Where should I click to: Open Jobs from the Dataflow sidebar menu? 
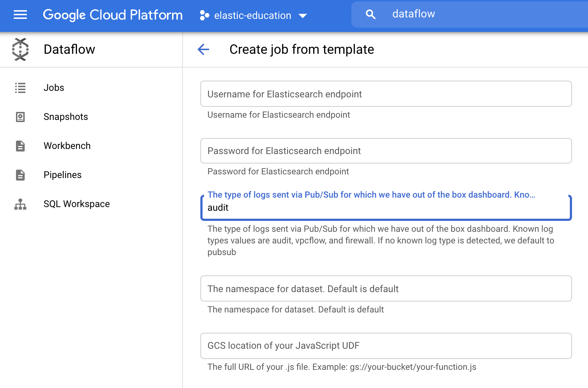(x=54, y=88)
